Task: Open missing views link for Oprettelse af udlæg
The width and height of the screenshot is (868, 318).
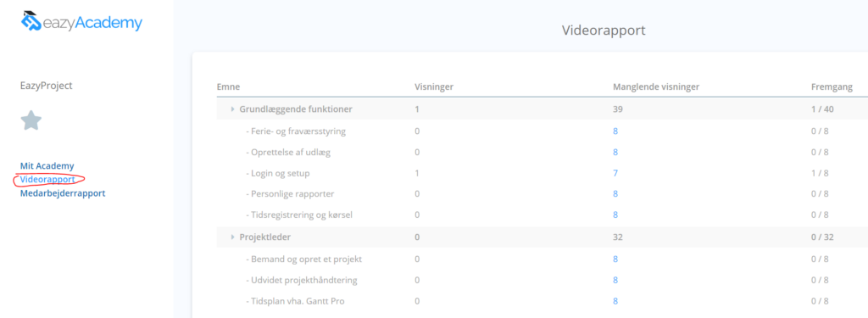Action: 615,152
